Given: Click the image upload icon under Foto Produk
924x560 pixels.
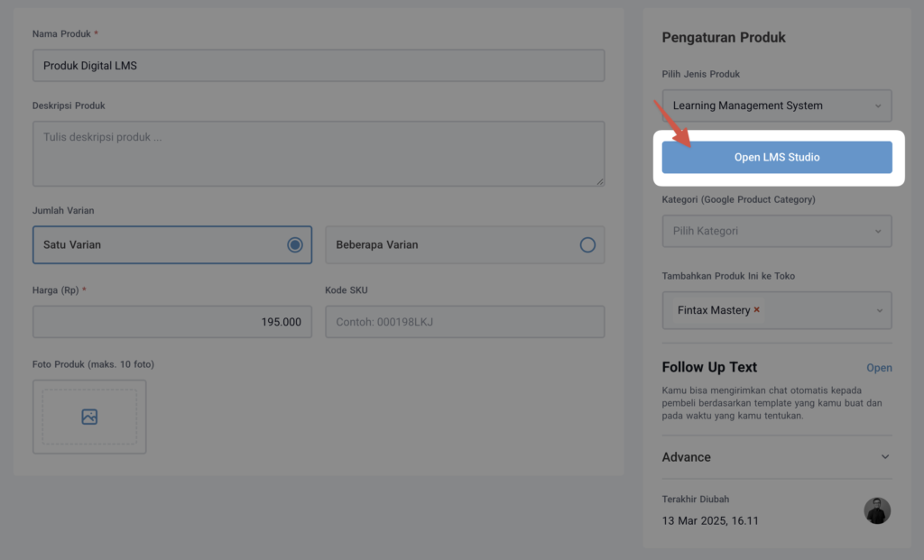Looking at the screenshot, I should [89, 417].
